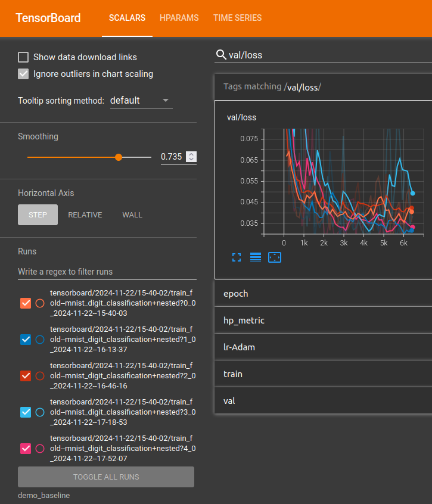Screen dimensions: 432x504
Task: Expand the epoch tag group
Action: click(323, 294)
